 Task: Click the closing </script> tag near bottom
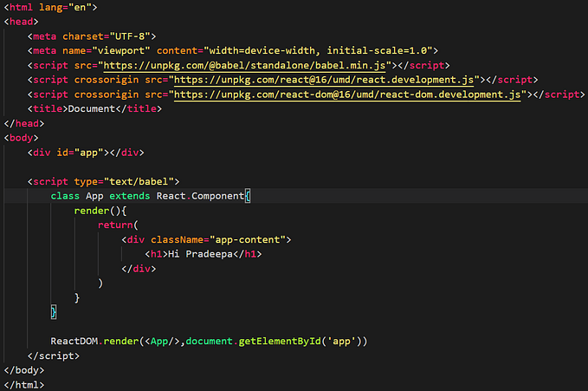[53, 356]
